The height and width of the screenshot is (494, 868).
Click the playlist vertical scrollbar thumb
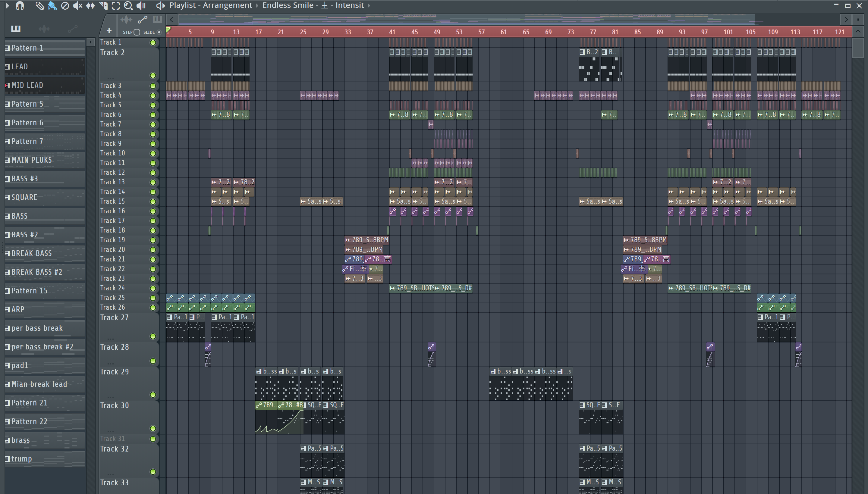click(858, 48)
